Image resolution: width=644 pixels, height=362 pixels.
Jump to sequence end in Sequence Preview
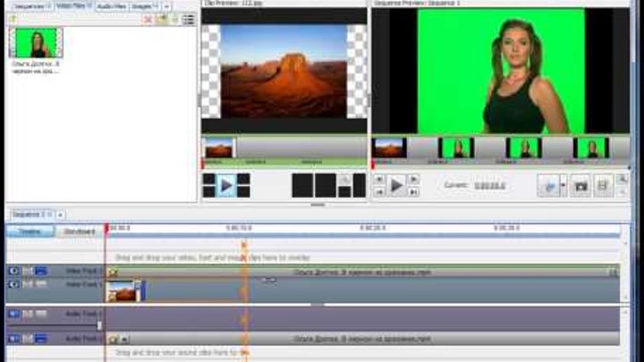point(414,192)
